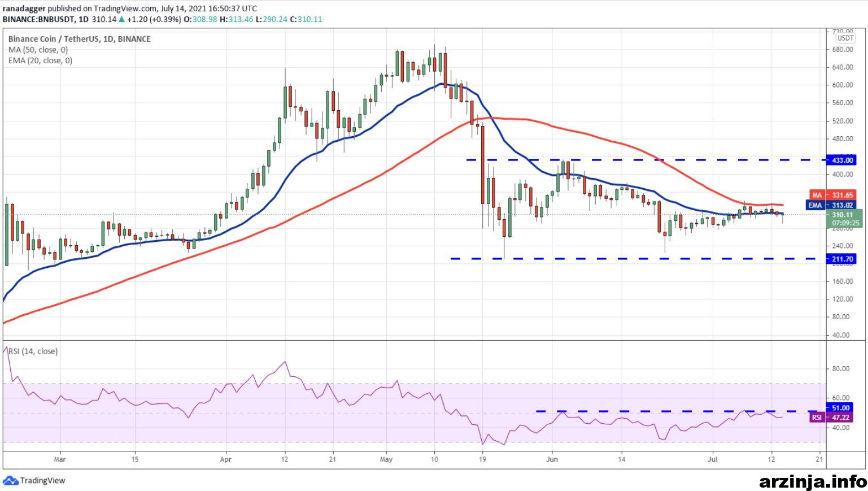Click the '14' date tick after Jun
868x491 pixels.
(x=621, y=459)
